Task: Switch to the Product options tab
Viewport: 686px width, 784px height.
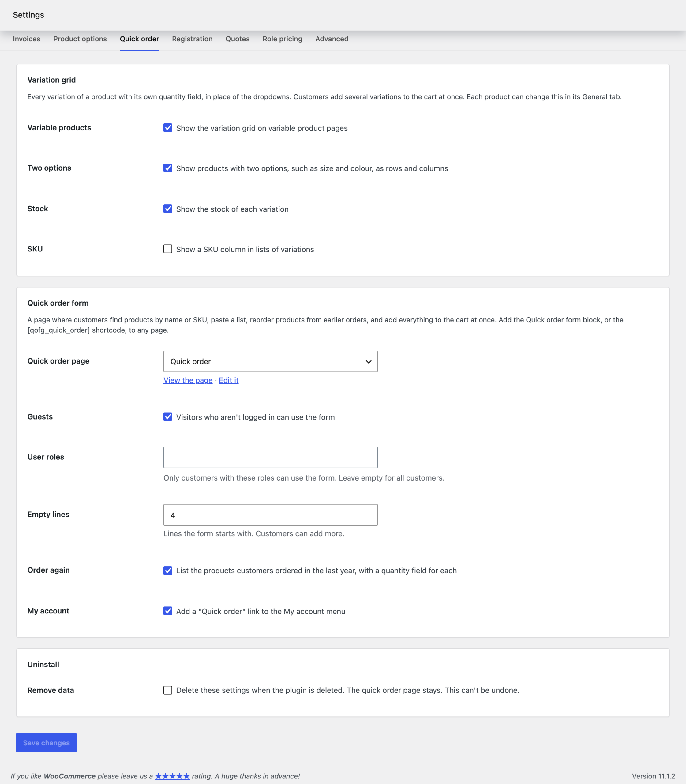Action: click(x=80, y=39)
